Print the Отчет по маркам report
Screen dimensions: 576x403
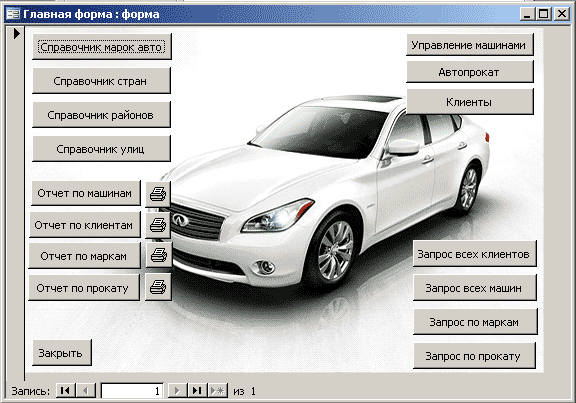click(x=159, y=255)
